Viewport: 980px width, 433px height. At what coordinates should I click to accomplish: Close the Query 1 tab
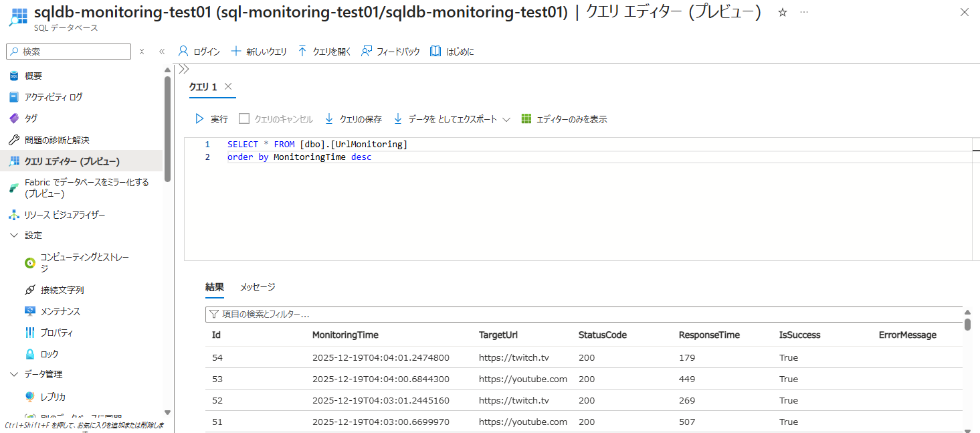coord(228,86)
